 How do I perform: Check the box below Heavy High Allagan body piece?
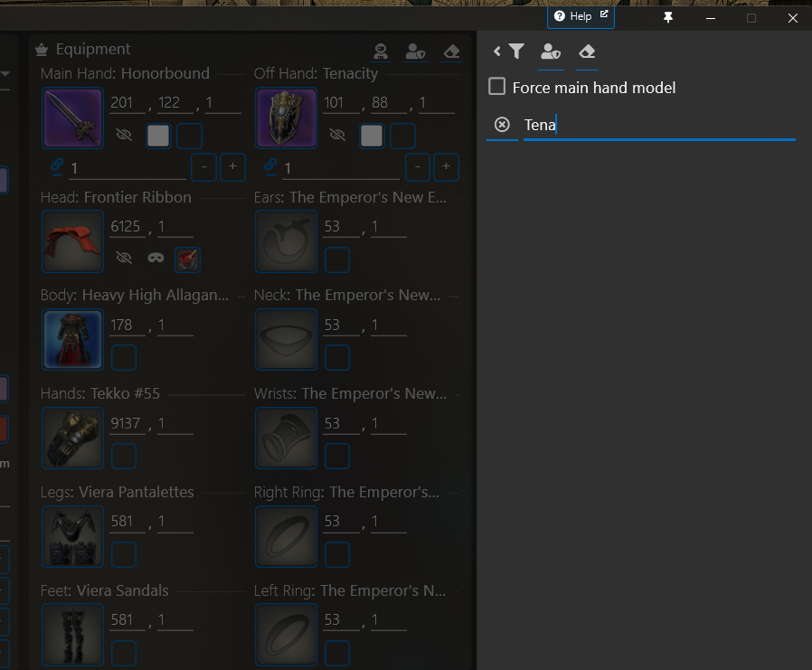coord(124,358)
